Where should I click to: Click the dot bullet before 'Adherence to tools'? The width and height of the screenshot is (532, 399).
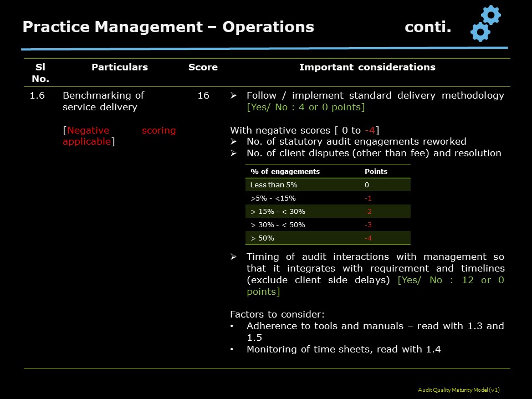232,326
